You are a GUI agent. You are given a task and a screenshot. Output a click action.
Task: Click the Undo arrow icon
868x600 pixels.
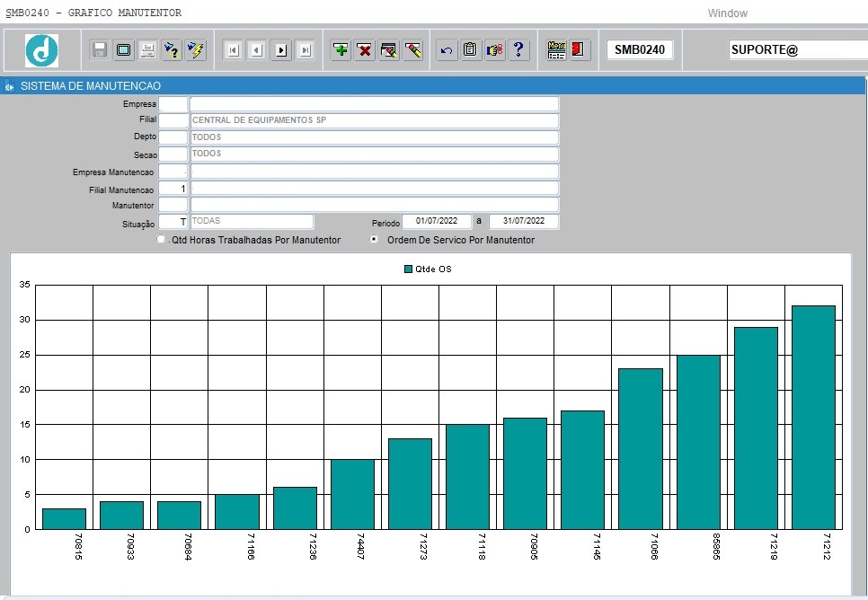coord(447,49)
